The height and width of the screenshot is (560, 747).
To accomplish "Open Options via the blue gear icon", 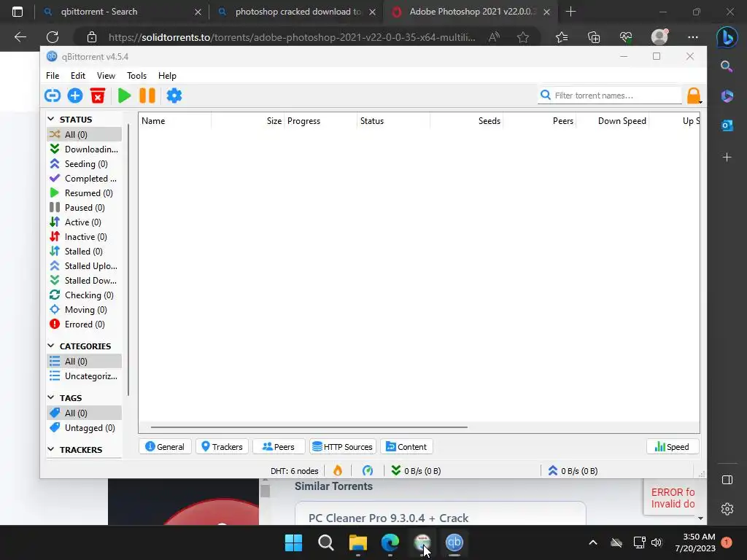I will (174, 96).
